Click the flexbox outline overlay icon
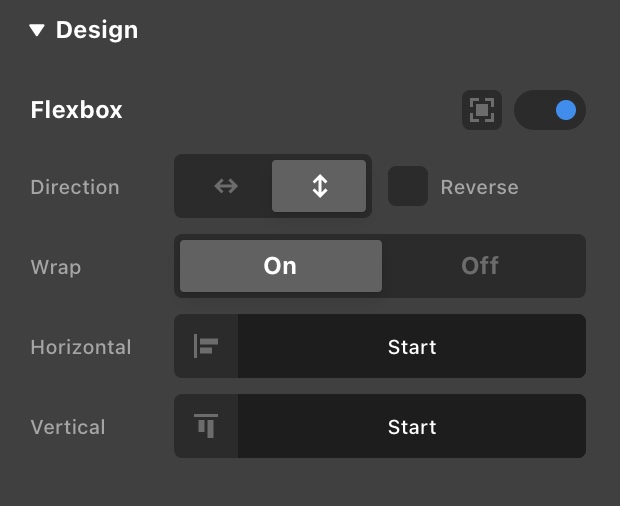This screenshot has height=506, width=620. coord(481,110)
